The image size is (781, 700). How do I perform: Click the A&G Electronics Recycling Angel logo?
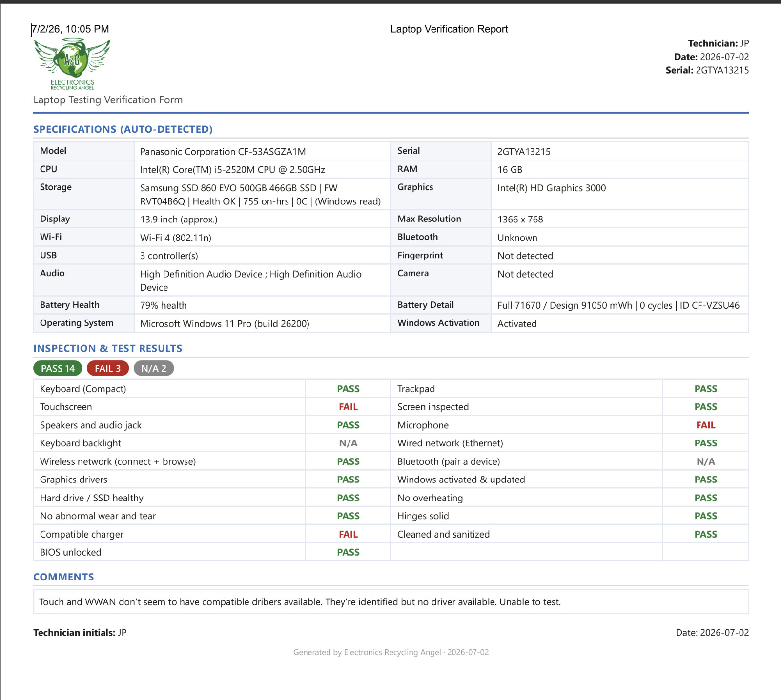pos(72,64)
